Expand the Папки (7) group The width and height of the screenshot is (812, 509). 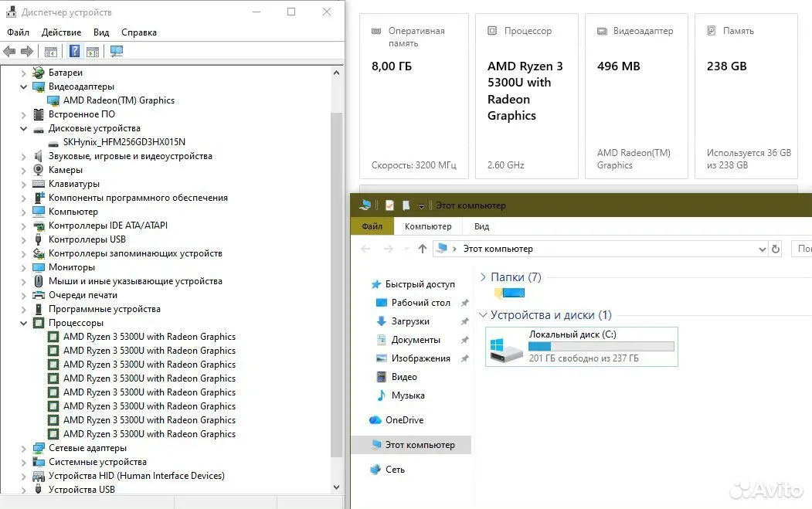pos(483,277)
